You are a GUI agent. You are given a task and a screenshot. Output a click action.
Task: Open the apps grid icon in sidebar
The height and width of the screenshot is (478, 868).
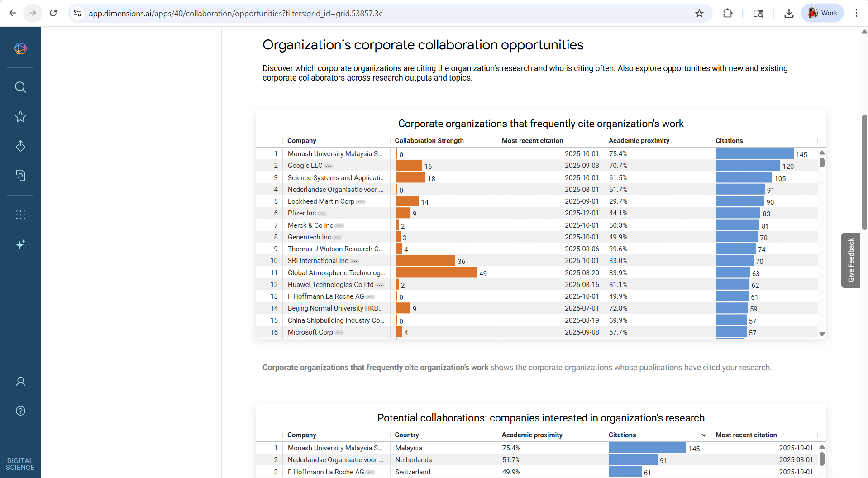pos(20,215)
